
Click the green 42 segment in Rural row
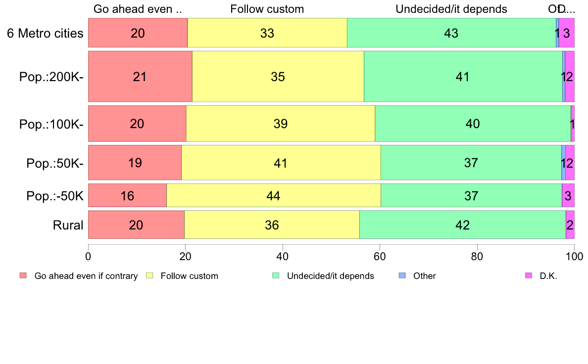point(462,225)
